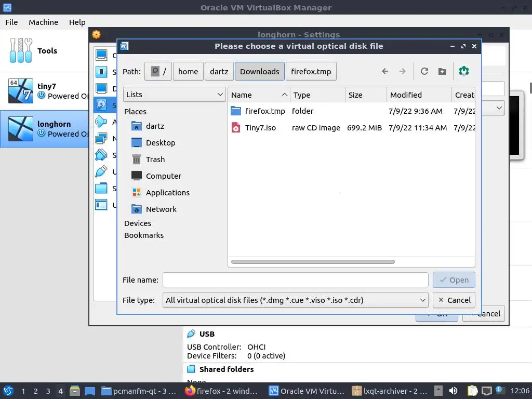Screen dimensions: 532x399
Task: Open the File type filter dropdown
Action: [x=295, y=300]
